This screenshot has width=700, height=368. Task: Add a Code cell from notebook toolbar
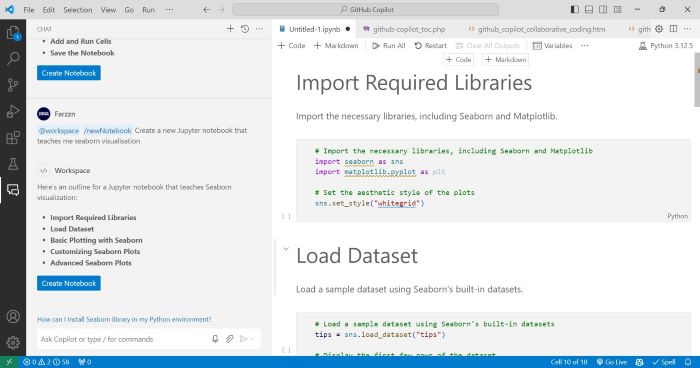pos(292,46)
